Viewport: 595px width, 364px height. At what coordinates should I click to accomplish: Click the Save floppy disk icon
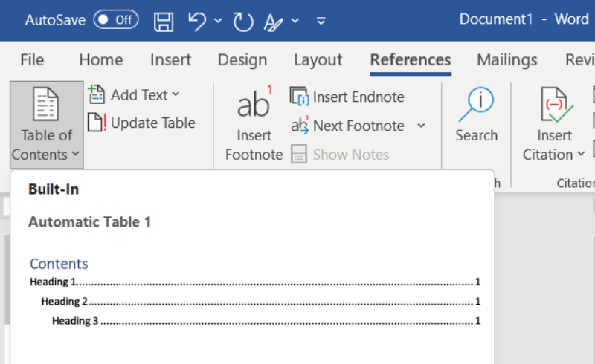pyautogui.click(x=164, y=22)
